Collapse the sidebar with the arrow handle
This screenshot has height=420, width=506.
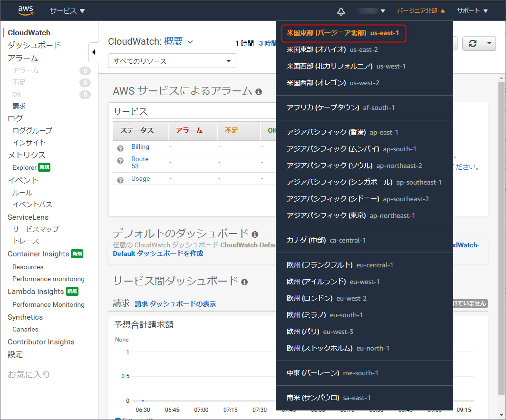point(94,52)
